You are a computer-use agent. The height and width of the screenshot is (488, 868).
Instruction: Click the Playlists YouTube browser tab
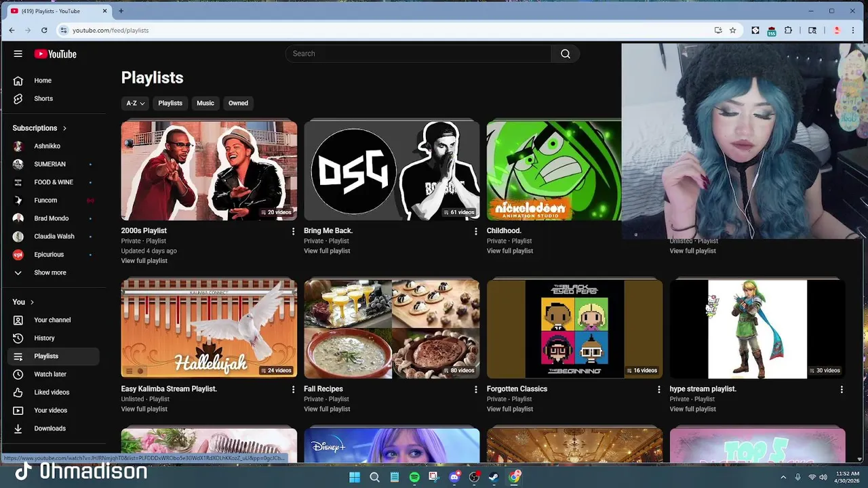[x=58, y=11]
